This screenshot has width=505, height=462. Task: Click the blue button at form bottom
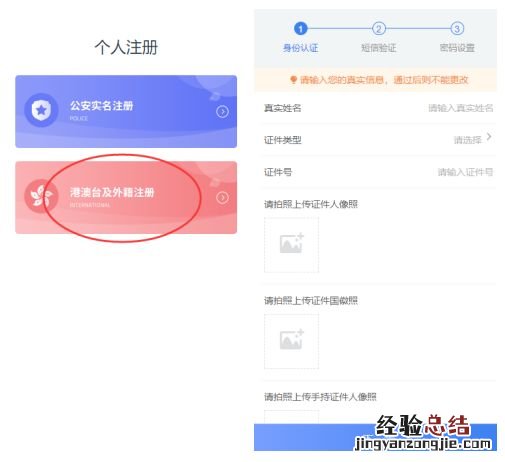pyautogui.click(x=375, y=437)
